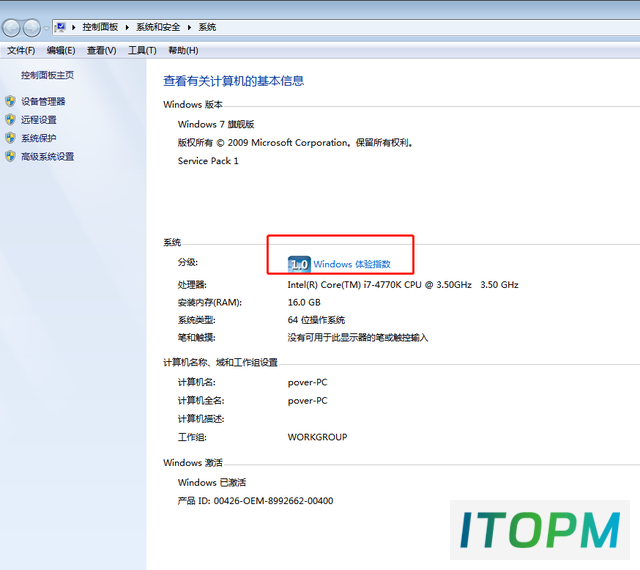Screen dimensions: 640x570
Task: Select the 16.0 GB RAM value
Action: click(x=304, y=303)
